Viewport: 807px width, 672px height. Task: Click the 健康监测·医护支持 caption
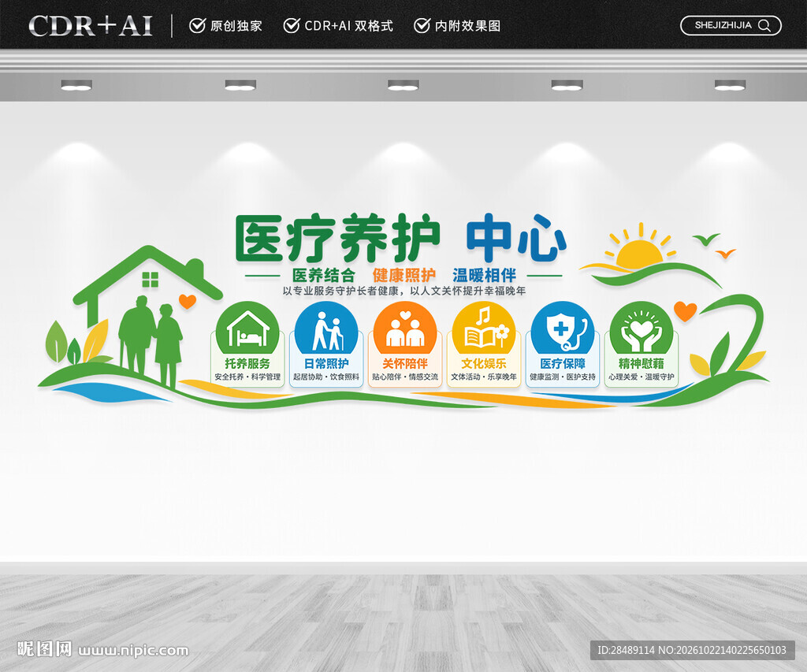[x=563, y=377]
